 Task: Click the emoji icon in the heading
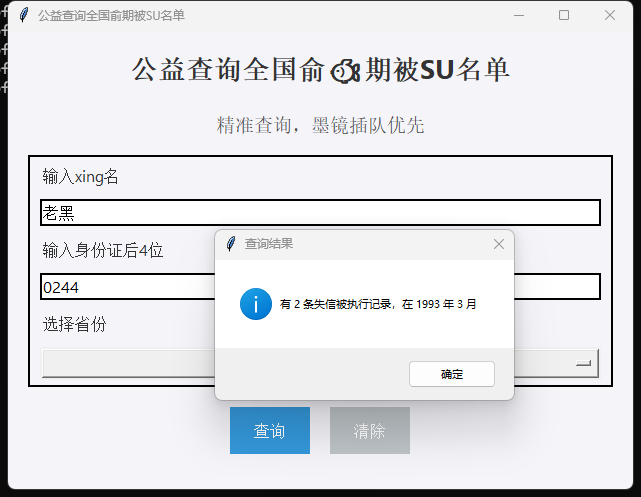(345, 70)
